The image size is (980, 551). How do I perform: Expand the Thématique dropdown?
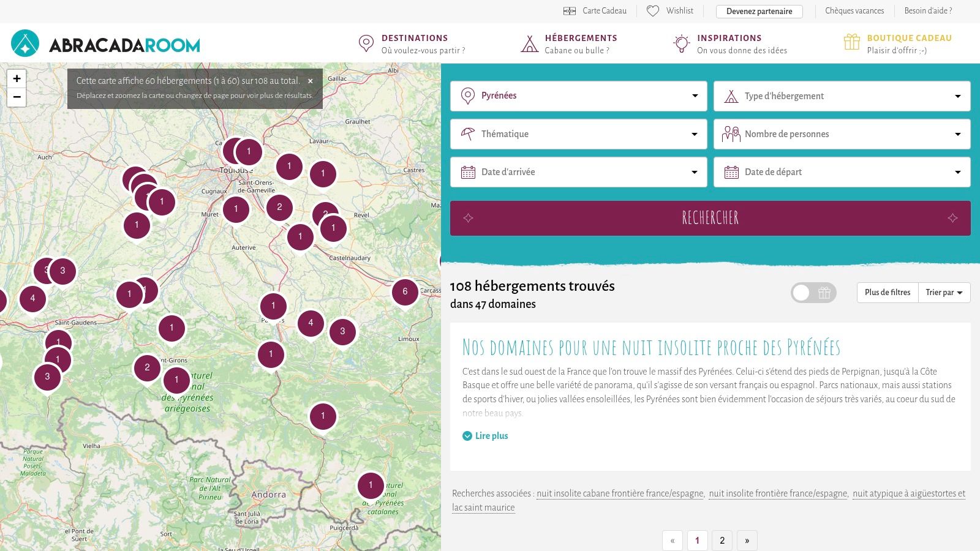578,134
